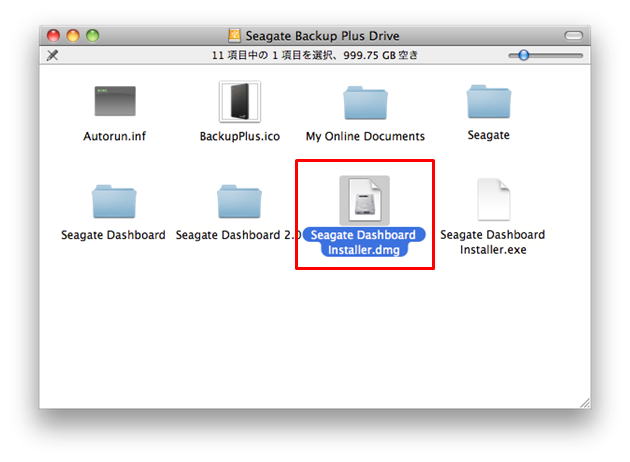Screen dimensions: 630x462
Task: Click the toolbar show/hide pill button
Action: 573,35
